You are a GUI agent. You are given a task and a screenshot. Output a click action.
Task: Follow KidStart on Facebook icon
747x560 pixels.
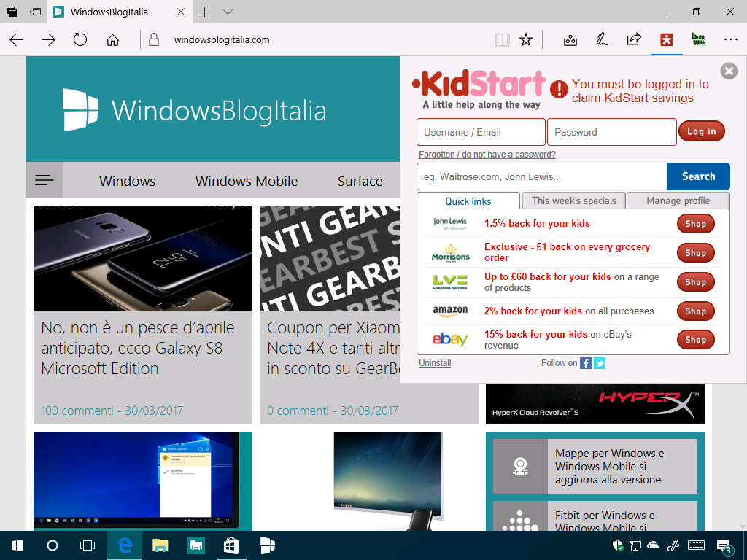(x=586, y=363)
